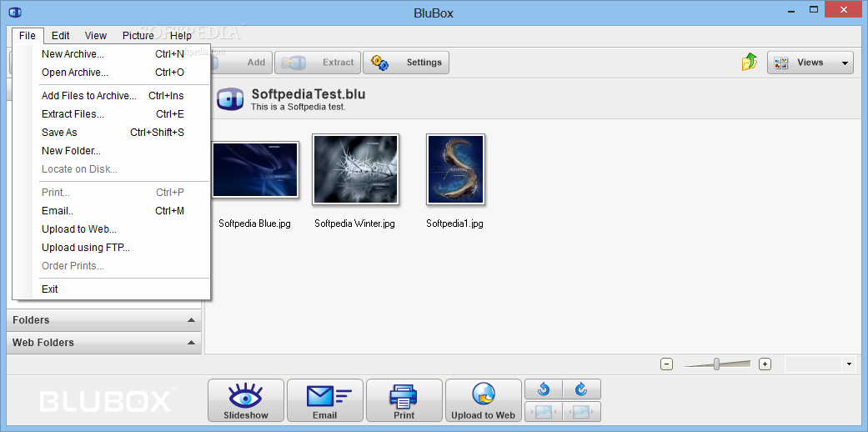The width and height of the screenshot is (868, 432).
Task: Click the Extract toolbar button
Action: pyautogui.click(x=318, y=63)
